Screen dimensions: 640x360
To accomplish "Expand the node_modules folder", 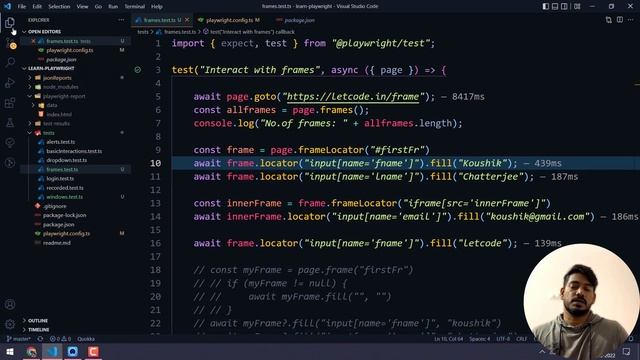I will (x=29, y=87).
